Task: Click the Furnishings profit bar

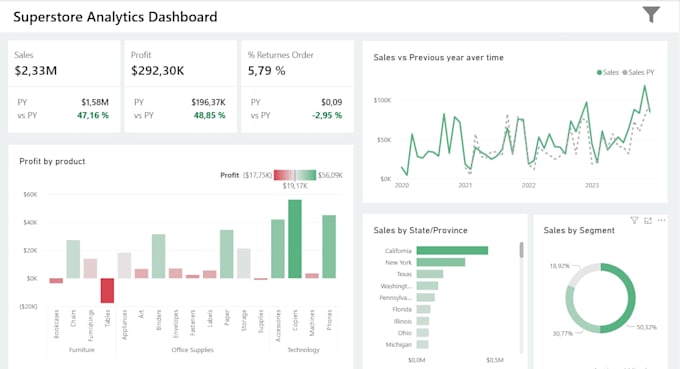Action: [90, 268]
